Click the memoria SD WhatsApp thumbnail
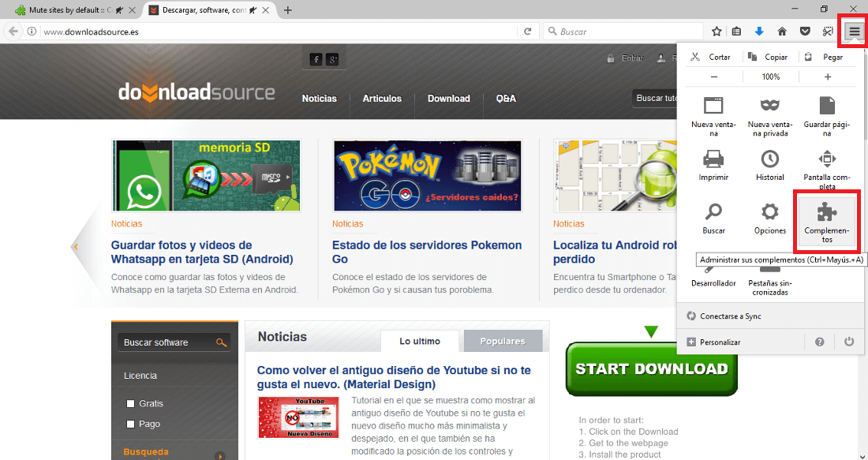This screenshot has width=868, height=460. pyautogui.click(x=207, y=175)
